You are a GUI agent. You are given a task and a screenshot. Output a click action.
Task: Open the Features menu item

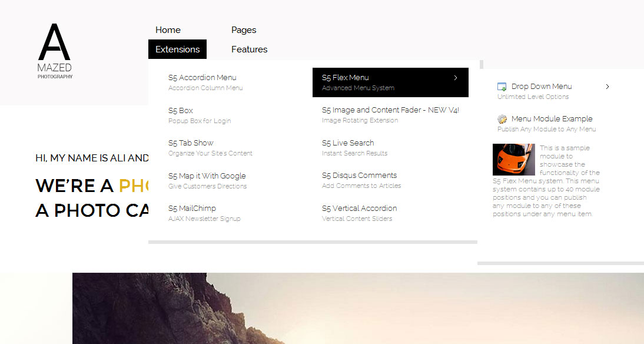click(249, 49)
